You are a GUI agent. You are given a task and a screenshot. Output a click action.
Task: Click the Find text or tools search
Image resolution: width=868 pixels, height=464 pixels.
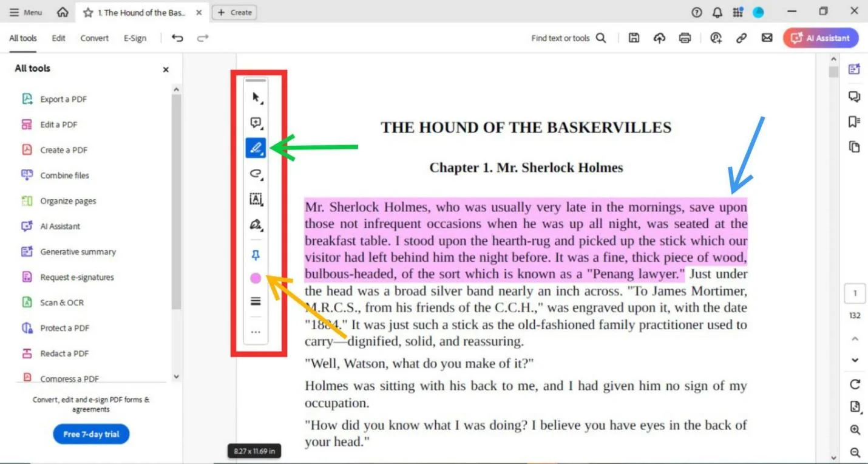569,38
